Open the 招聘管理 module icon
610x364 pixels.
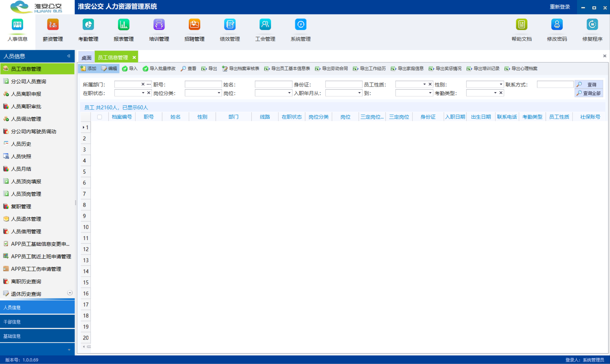[194, 25]
